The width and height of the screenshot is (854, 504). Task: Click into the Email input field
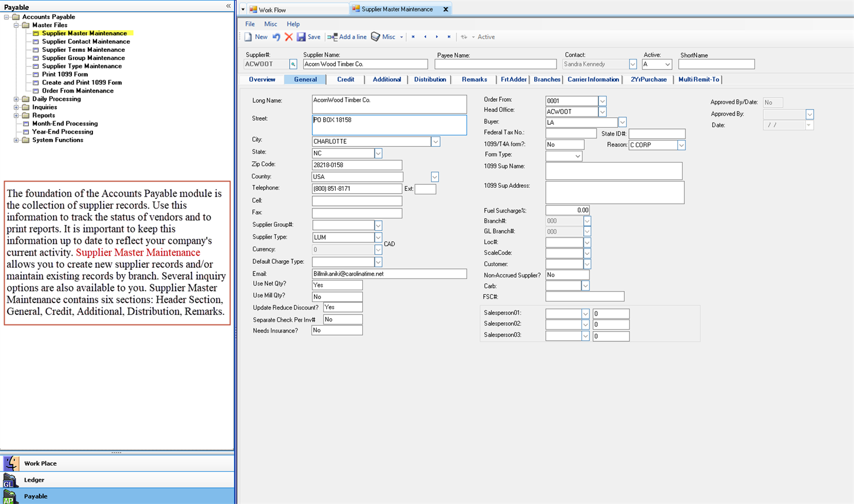[389, 274]
